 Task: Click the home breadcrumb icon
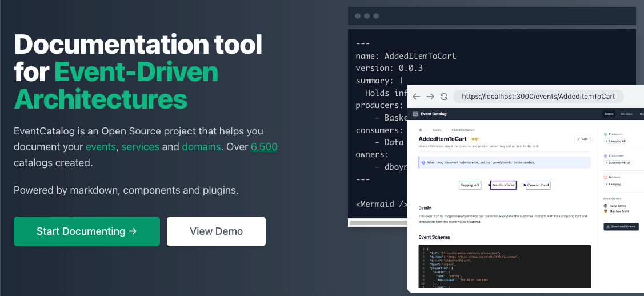[x=421, y=129]
